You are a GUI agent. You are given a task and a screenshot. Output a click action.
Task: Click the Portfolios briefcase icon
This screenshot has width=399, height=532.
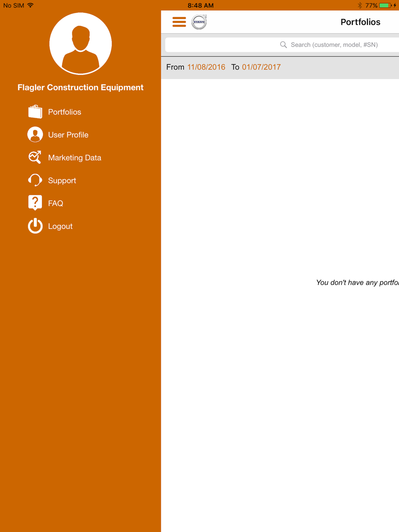pos(35,112)
